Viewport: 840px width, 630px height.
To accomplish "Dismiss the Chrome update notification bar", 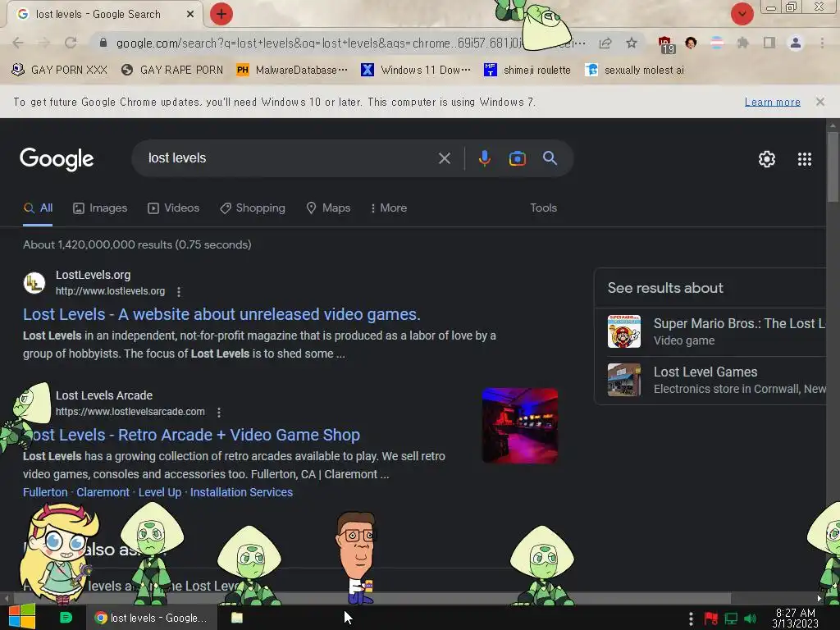I will click(819, 102).
